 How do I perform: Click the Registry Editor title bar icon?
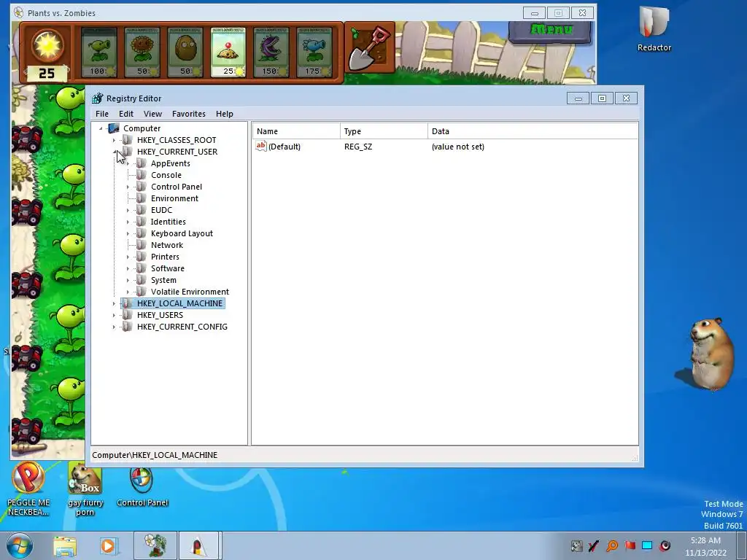click(x=98, y=98)
